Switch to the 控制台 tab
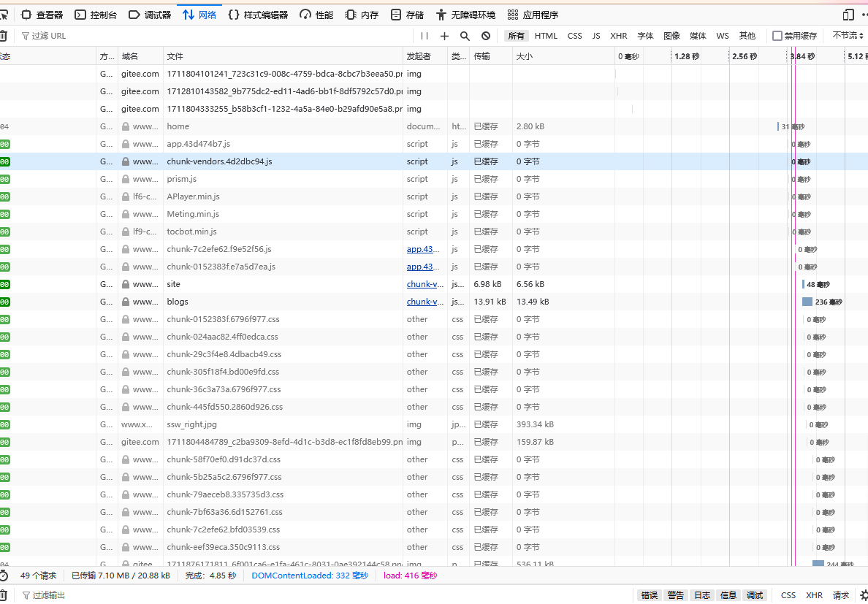The height and width of the screenshot is (604, 868). [x=96, y=15]
